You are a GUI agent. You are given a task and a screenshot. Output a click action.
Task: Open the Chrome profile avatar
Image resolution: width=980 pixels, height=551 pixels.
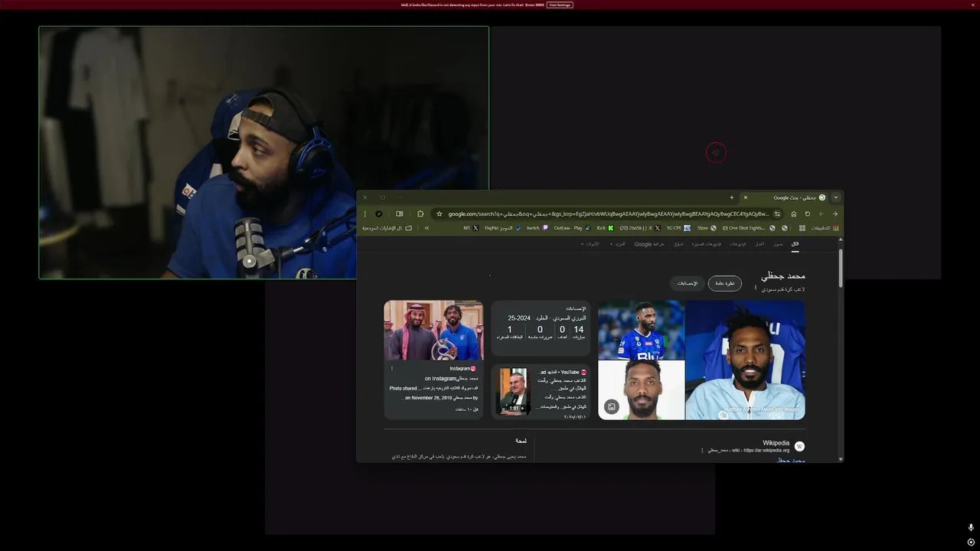(379, 214)
